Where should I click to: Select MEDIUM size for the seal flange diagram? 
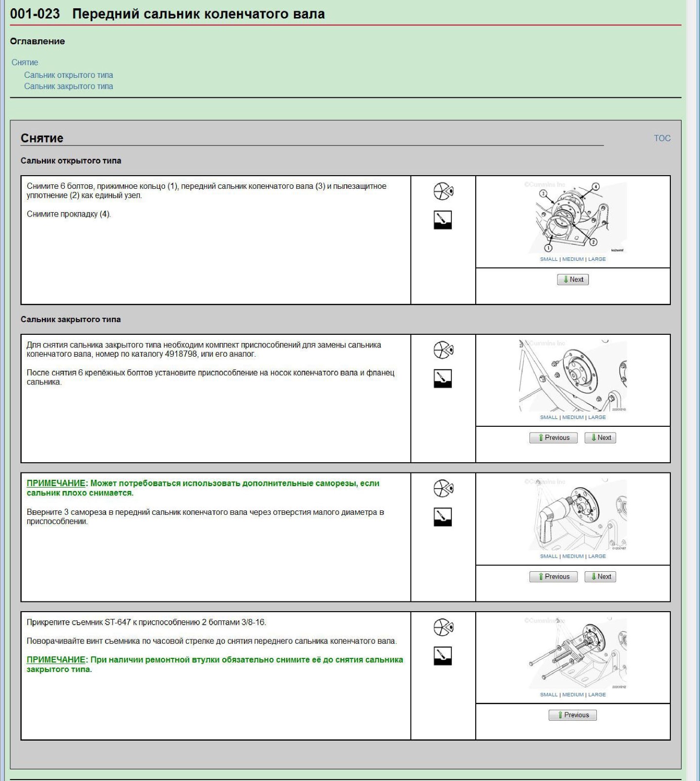point(573,417)
